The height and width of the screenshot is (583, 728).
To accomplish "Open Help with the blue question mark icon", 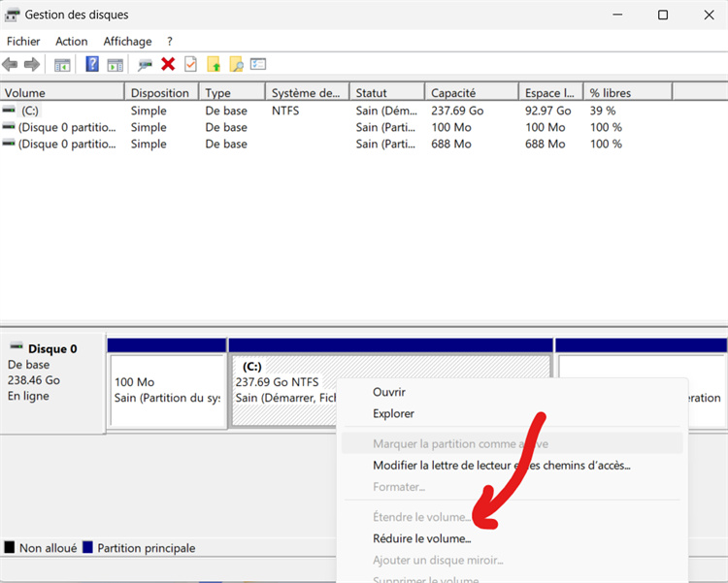I will coord(92,64).
